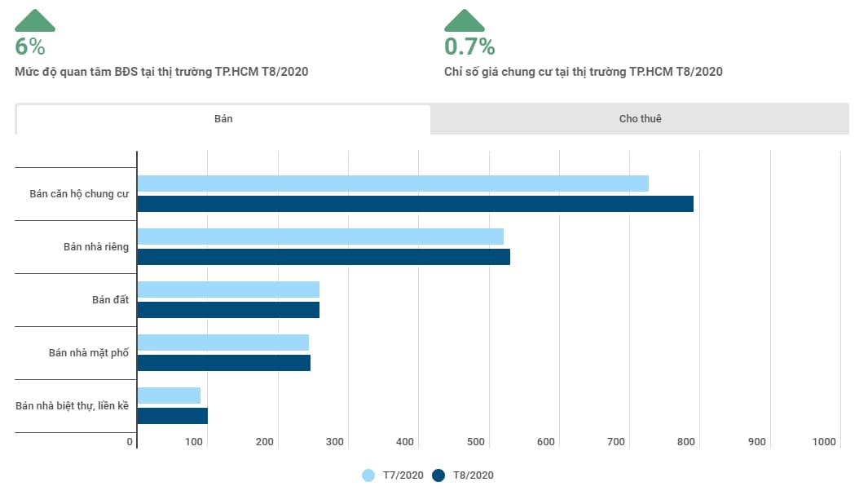
Task: Pick the dark blue bar for Bán nhà mặt phố
Action: pos(223,363)
